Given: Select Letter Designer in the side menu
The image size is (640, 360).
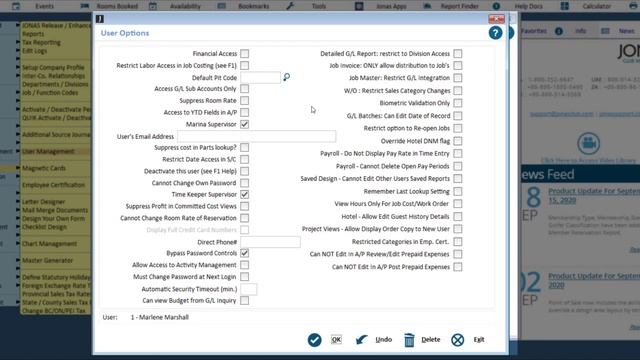Looking at the screenshot, I should coord(44,202).
